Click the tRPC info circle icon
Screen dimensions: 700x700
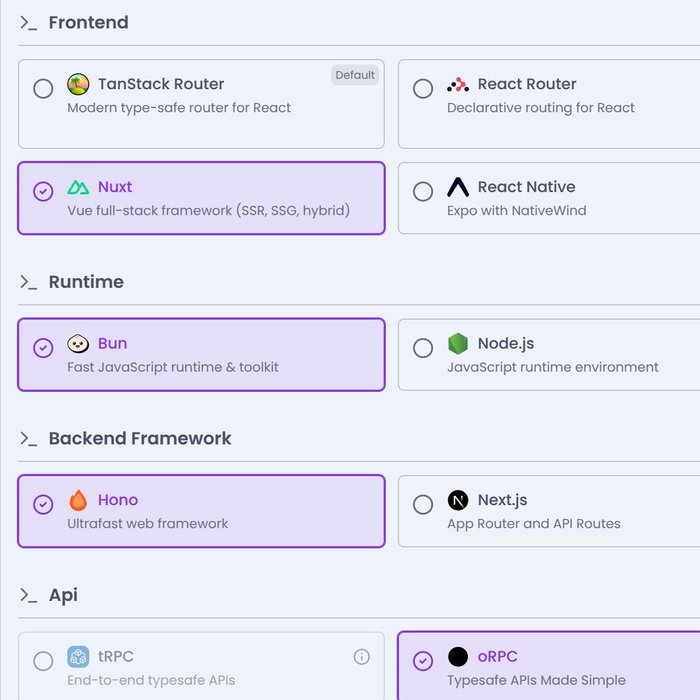362,657
